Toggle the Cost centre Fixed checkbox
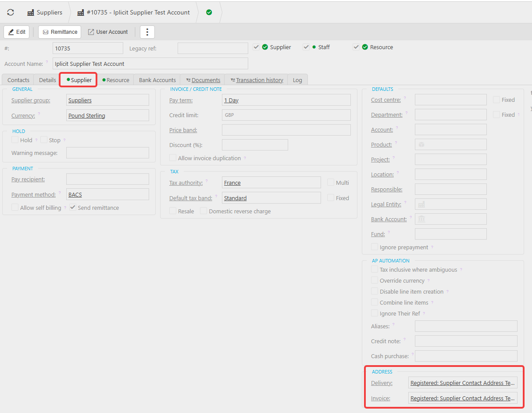The image size is (532, 413). [x=496, y=100]
